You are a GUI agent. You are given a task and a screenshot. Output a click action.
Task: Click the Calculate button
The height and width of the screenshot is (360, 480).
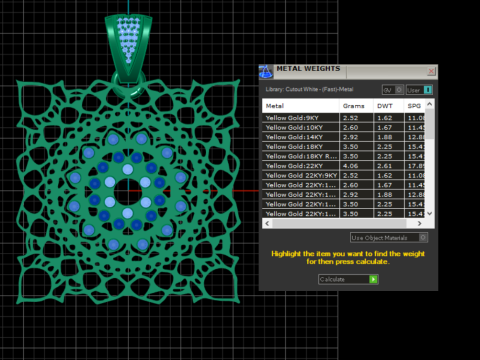coord(348,279)
